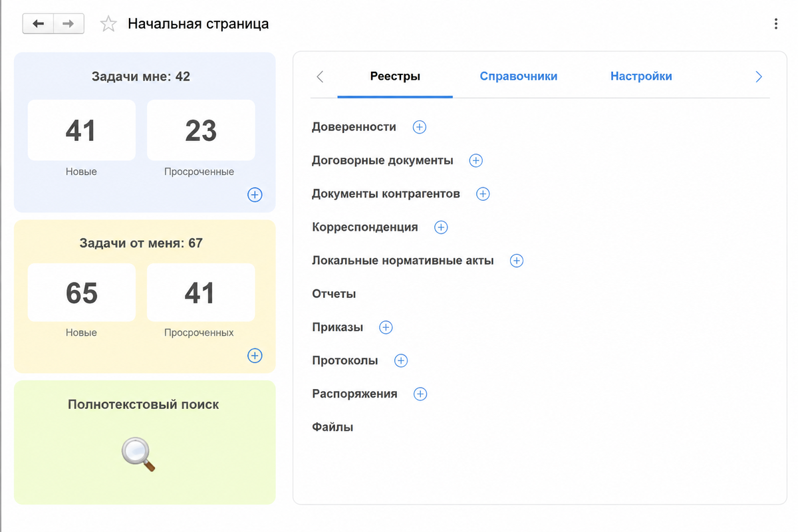Open 65 new tasks from me
The image size is (798, 532).
pyautogui.click(x=81, y=293)
